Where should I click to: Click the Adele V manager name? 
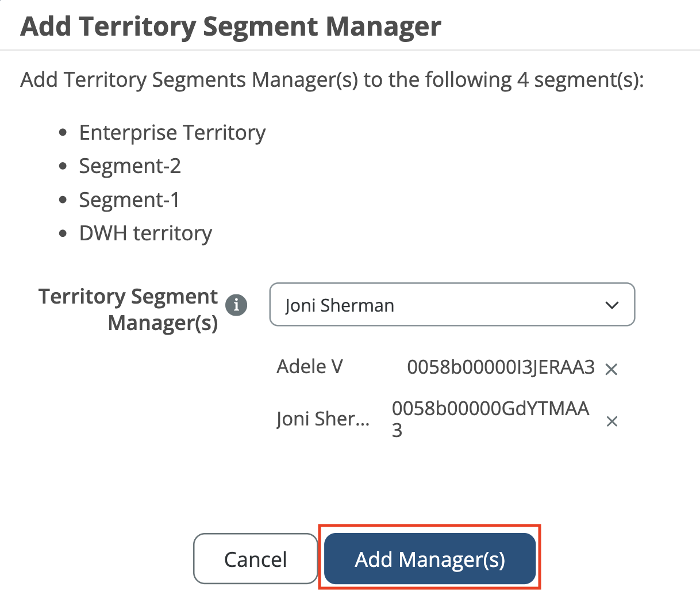[x=310, y=366]
